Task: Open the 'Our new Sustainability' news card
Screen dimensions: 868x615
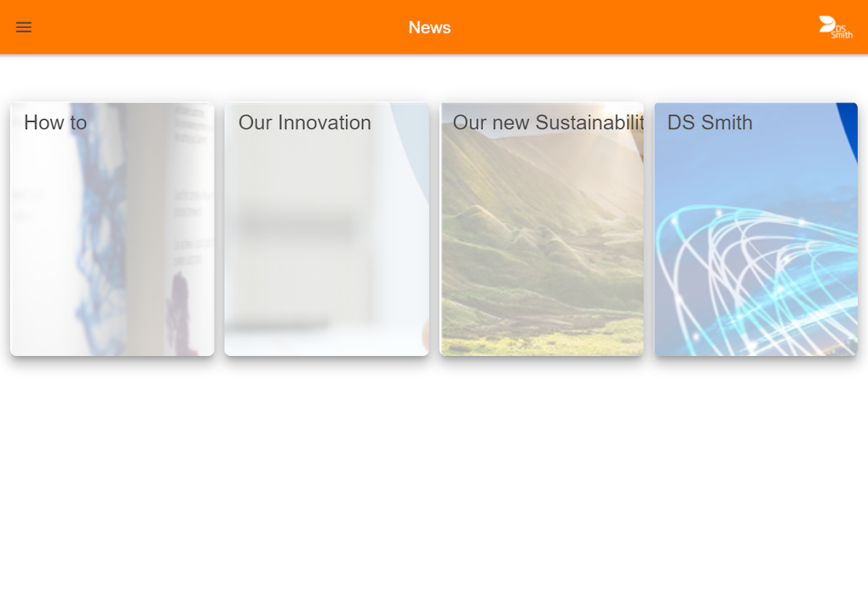Action: coord(541,229)
